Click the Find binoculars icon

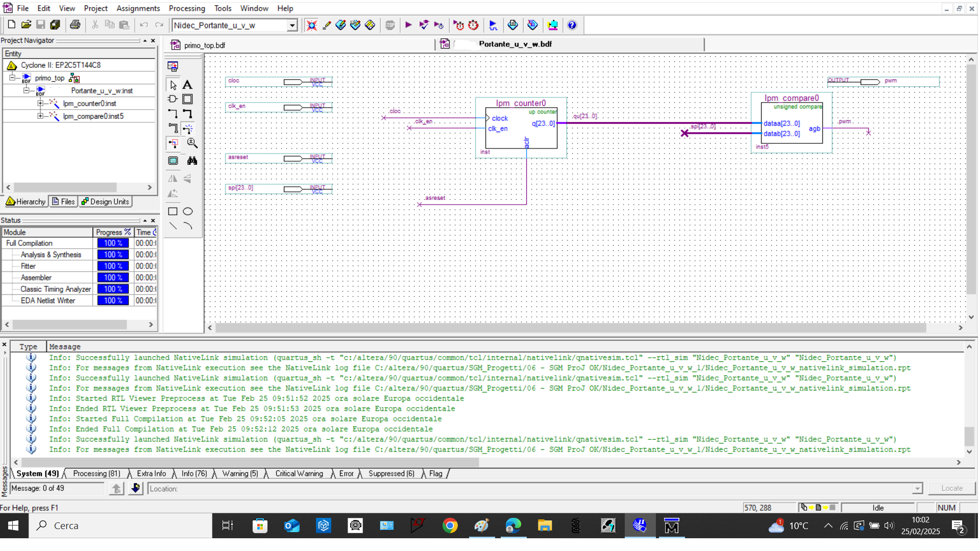192,161
